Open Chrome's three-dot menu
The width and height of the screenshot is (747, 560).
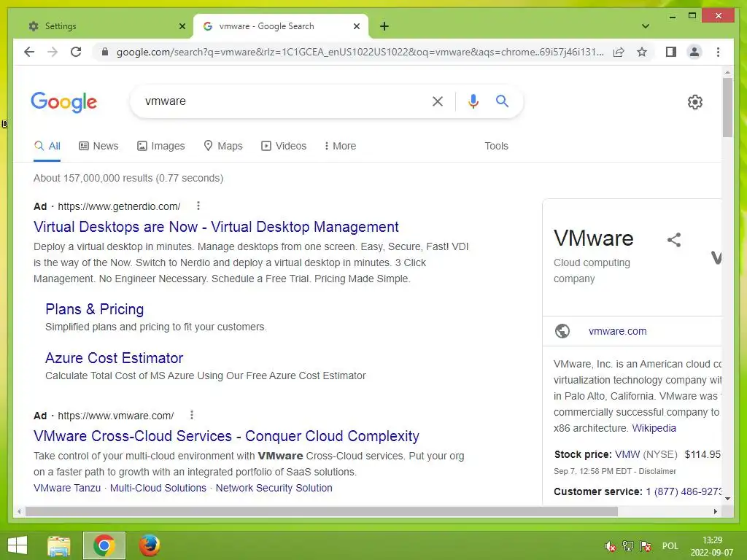click(x=718, y=52)
